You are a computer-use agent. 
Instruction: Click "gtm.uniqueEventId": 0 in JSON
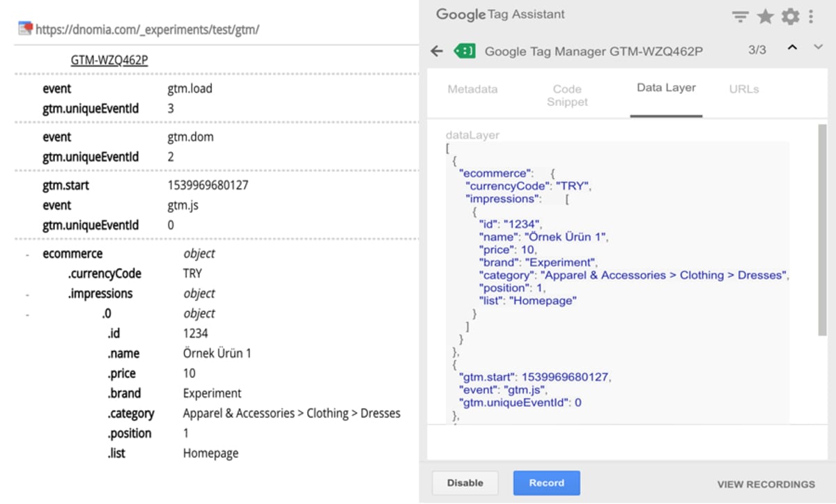(520, 402)
